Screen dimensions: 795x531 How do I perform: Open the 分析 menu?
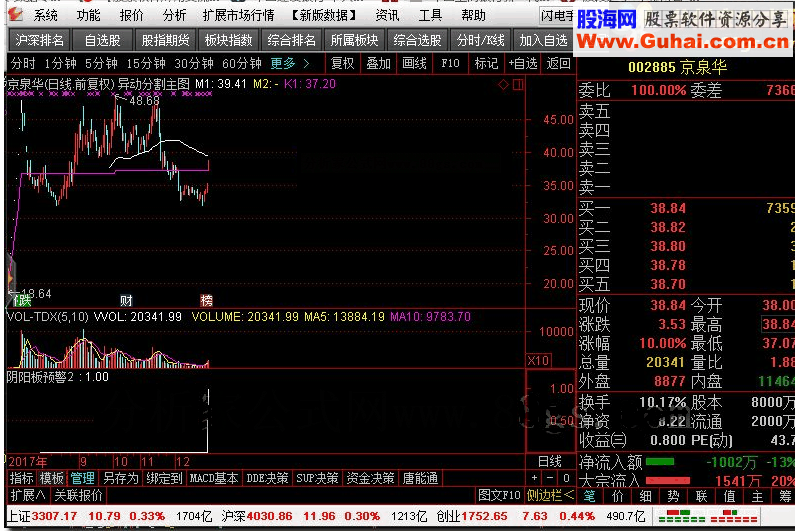pos(174,15)
